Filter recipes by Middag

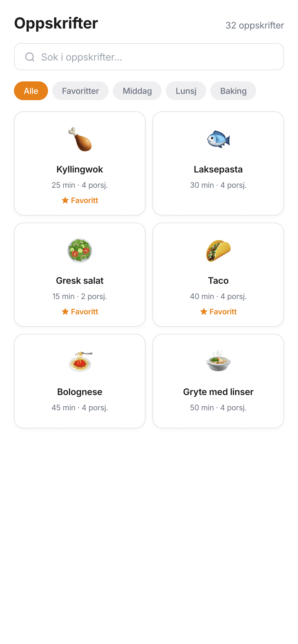click(137, 91)
